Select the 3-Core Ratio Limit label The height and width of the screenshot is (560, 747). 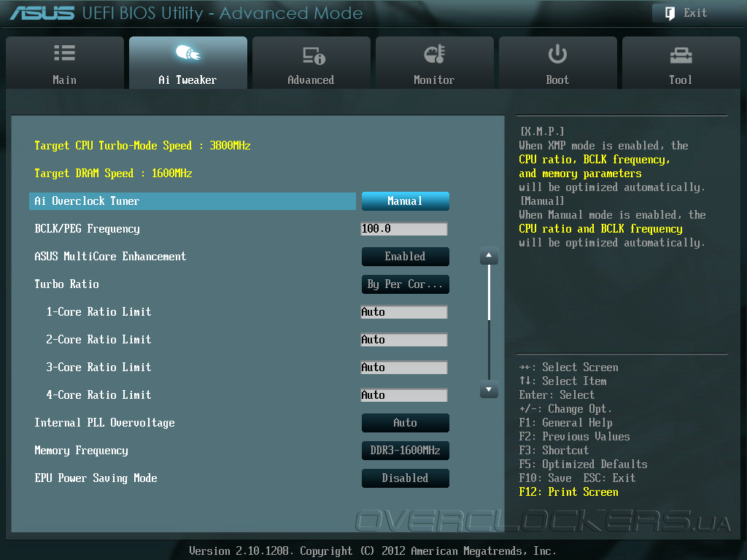pyautogui.click(x=98, y=367)
